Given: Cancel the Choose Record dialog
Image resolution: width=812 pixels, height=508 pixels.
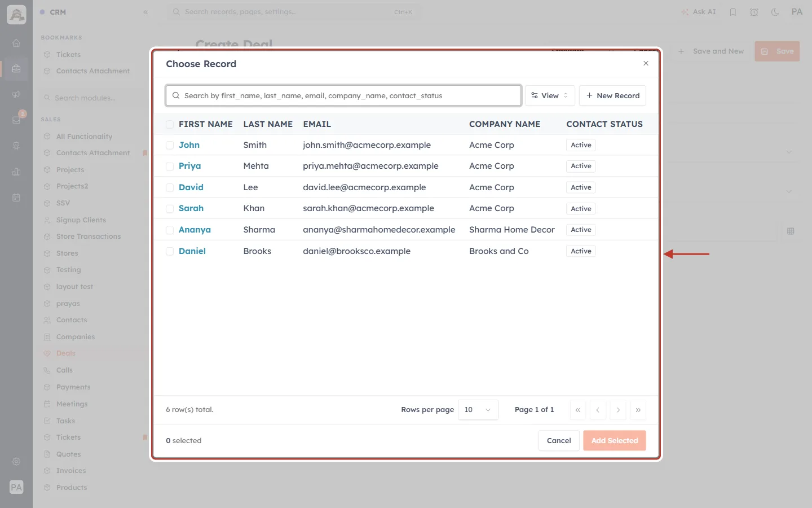Looking at the screenshot, I should [x=559, y=441].
